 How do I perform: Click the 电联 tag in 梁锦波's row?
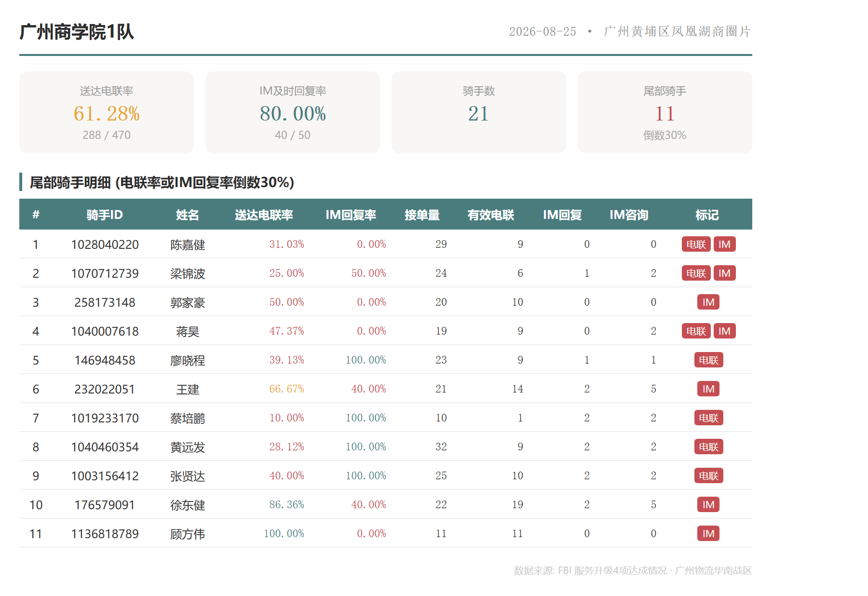tap(696, 273)
